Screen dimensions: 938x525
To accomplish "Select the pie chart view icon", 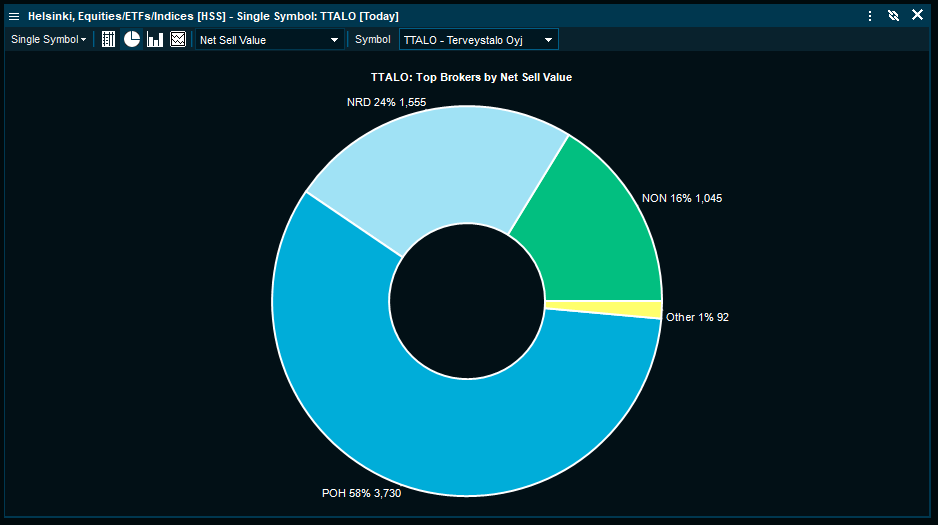I will (x=132, y=39).
